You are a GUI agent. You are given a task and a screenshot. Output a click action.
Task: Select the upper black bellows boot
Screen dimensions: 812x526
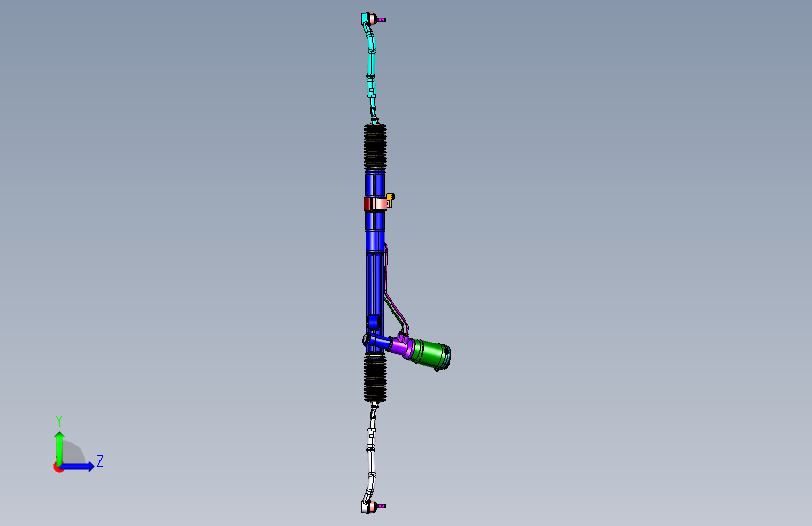(375, 147)
